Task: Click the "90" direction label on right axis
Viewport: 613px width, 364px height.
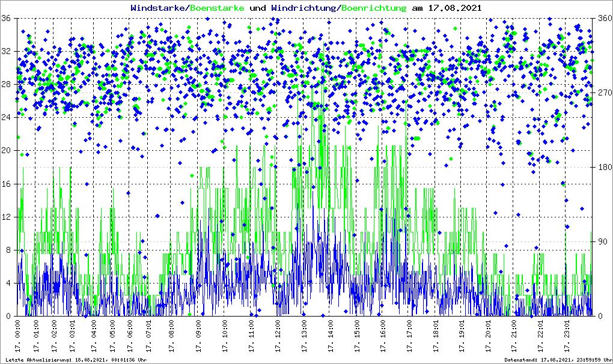Action: coord(602,242)
